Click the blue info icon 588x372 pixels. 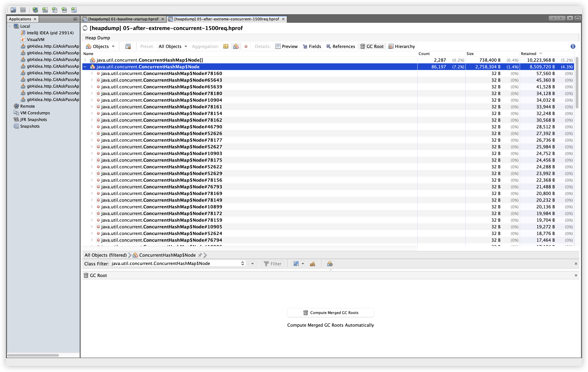click(573, 46)
